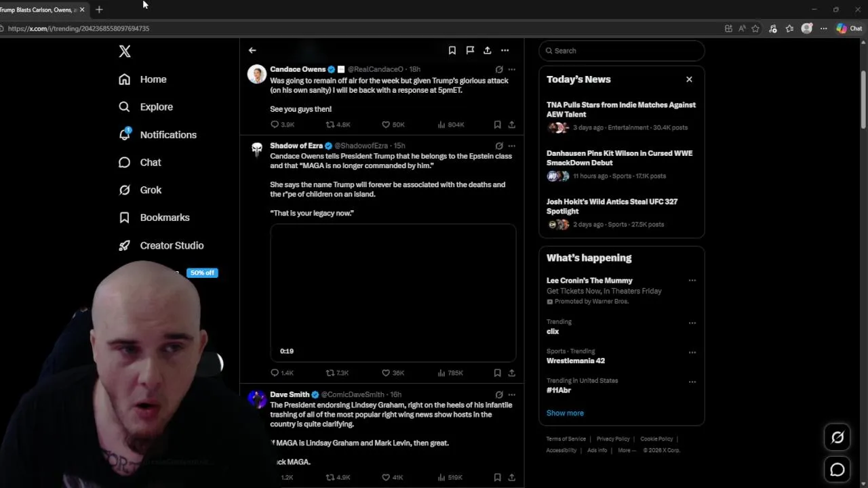
Task: Bookmark the Candace Owens post
Action: point(497,125)
